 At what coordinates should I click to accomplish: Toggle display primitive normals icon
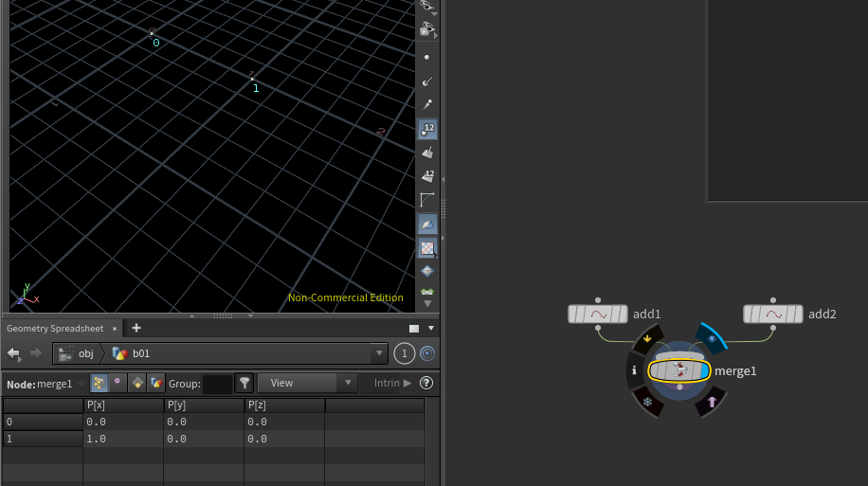click(x=426, y=153)
